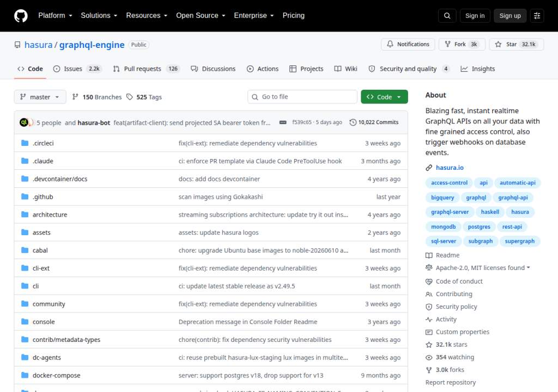Open the Platform dropdown menu
The height and width of the screenshot is (392, 558).
click(55, 16)
